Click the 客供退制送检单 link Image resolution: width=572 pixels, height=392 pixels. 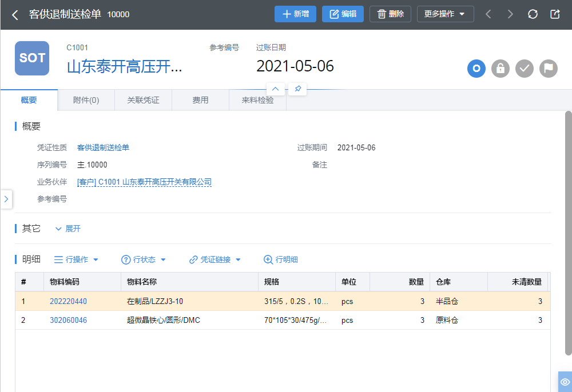[x=103, y=147]
